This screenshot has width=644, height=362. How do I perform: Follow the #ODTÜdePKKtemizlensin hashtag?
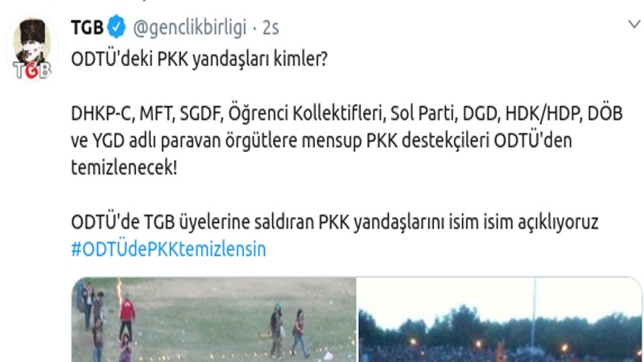(x=168, y=249)
